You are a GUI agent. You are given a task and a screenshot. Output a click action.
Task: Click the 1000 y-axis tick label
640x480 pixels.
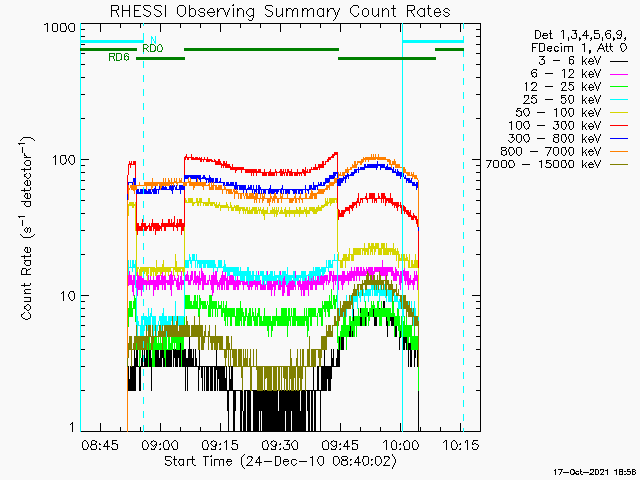pyautogui.click(x=61, y=29)
